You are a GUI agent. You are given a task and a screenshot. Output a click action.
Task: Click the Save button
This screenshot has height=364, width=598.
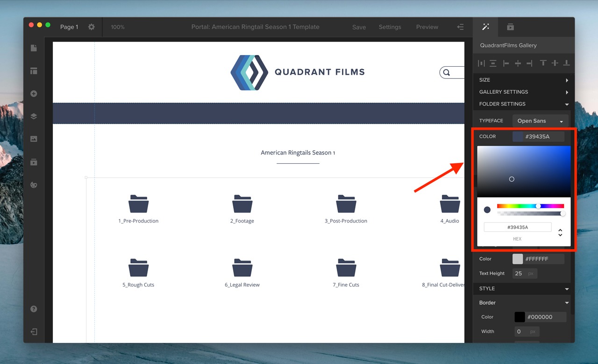click(359, 27)
